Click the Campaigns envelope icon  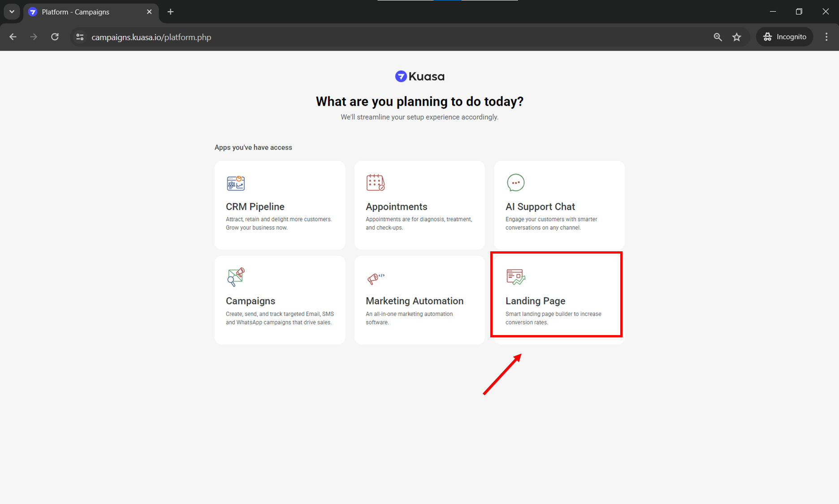tap(235, 277)
